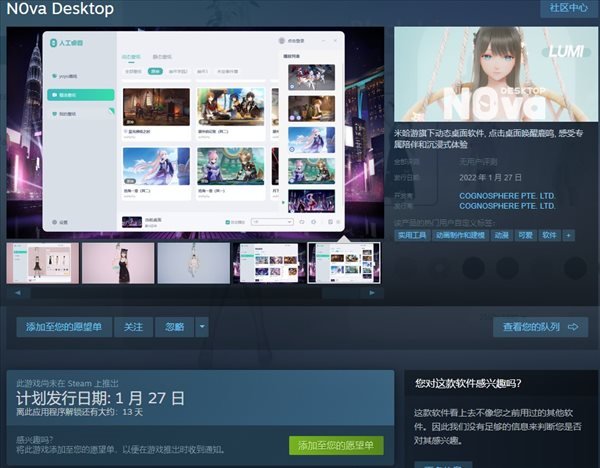Click the highlighted green sidebar item in screenshot
The height and width of the screenshot is (468, 600).
tap(81, 95)
